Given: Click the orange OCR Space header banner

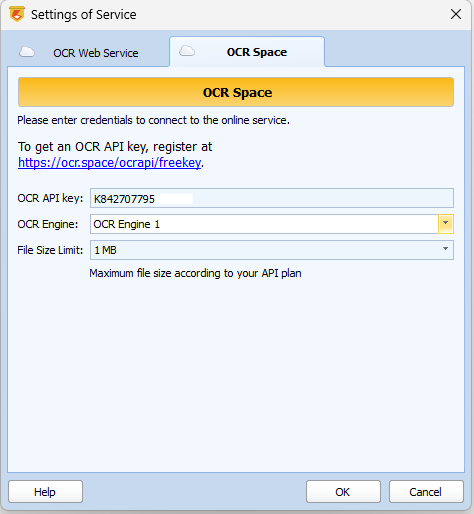Looking at the screenshot, I should 236,92.
